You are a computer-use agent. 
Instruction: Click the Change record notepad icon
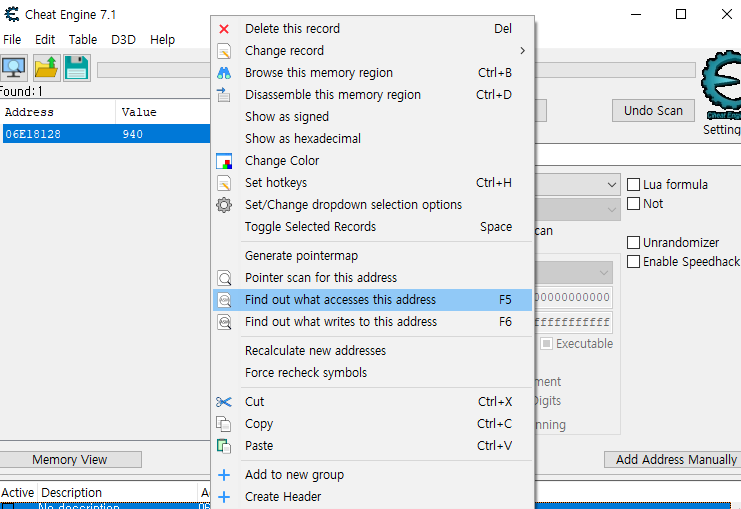[x=224, y=51]
